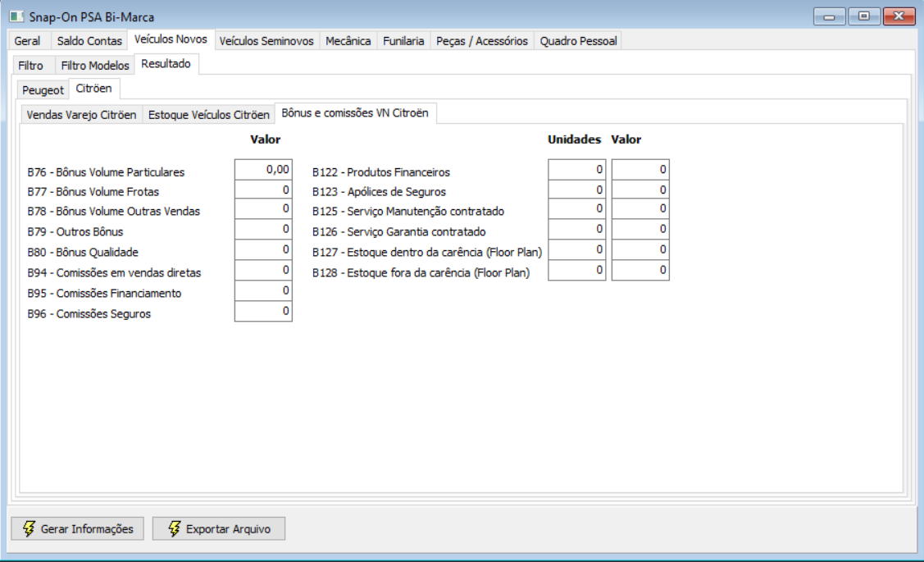Screen dimensions: 924x562
Task: Click B80 Bônus Qualidade value field
Action: (x=263, y=250)
